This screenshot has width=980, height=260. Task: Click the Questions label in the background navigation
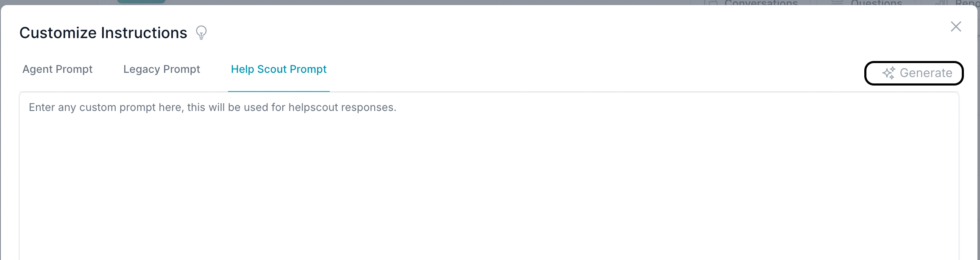pos(876,3)
